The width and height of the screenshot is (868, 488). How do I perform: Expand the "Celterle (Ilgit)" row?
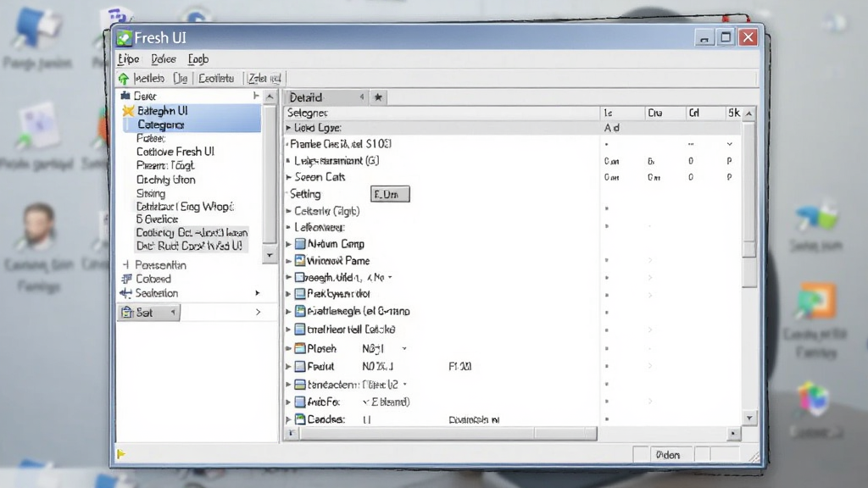(288, 211)
